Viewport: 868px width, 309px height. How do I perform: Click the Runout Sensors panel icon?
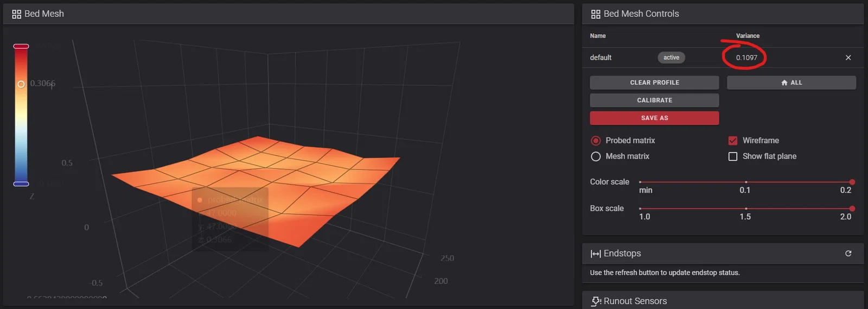596,301
